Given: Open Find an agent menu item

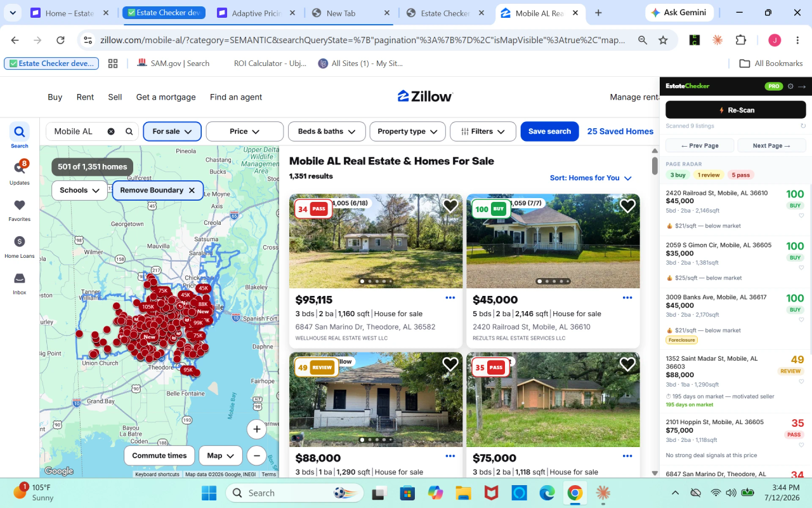Looking at the screenshot, I should coord(236,97).
